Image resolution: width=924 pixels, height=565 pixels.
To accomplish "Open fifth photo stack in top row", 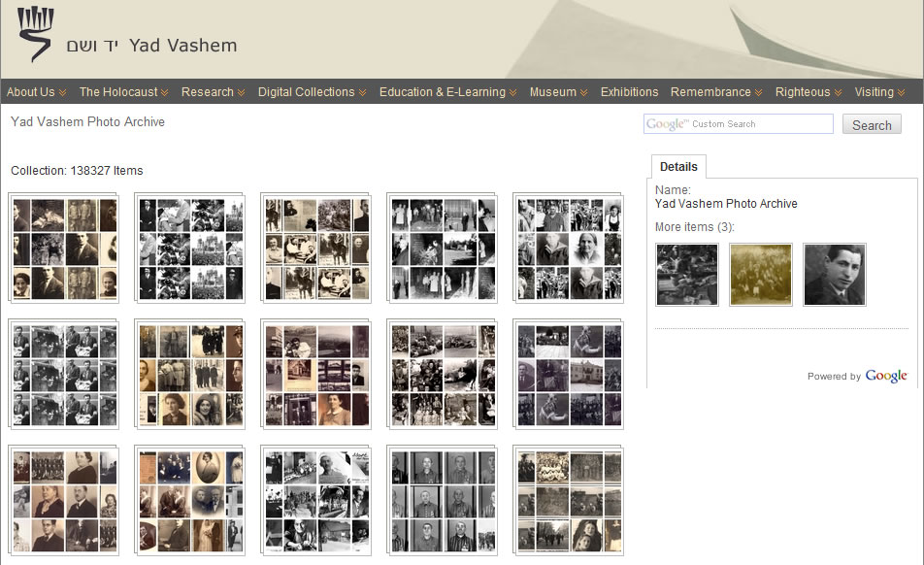I will point(568,248).
